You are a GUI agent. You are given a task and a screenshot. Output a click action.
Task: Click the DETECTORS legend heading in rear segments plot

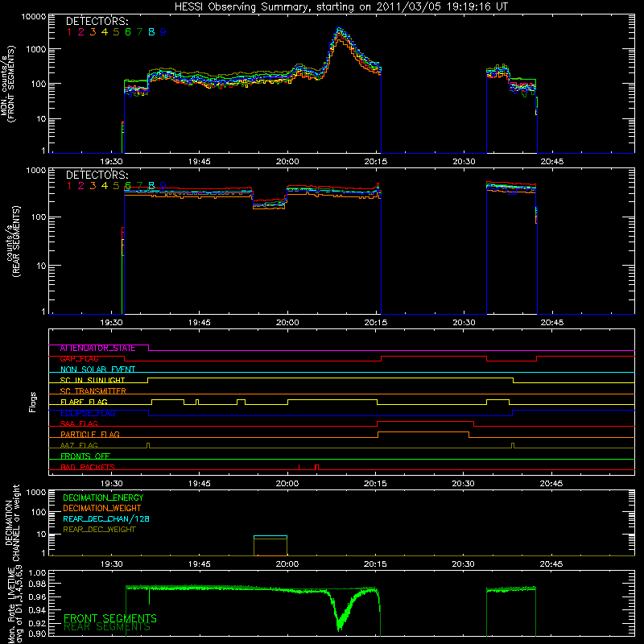(x=97, y=175)
